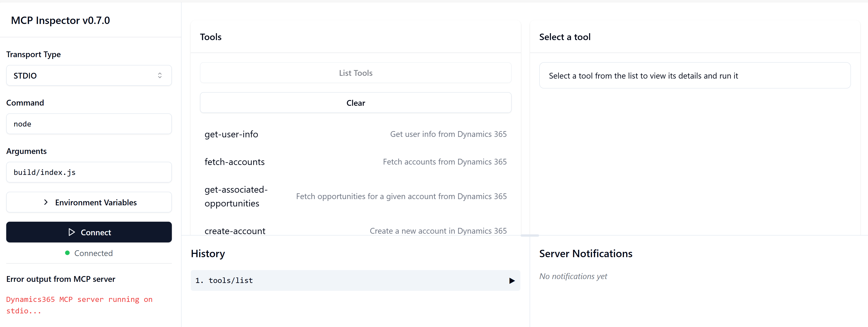Viewport: 868px width, 327px height.
Task: Click the Arguments field with build/index.js
Action: tap(89, 172)
